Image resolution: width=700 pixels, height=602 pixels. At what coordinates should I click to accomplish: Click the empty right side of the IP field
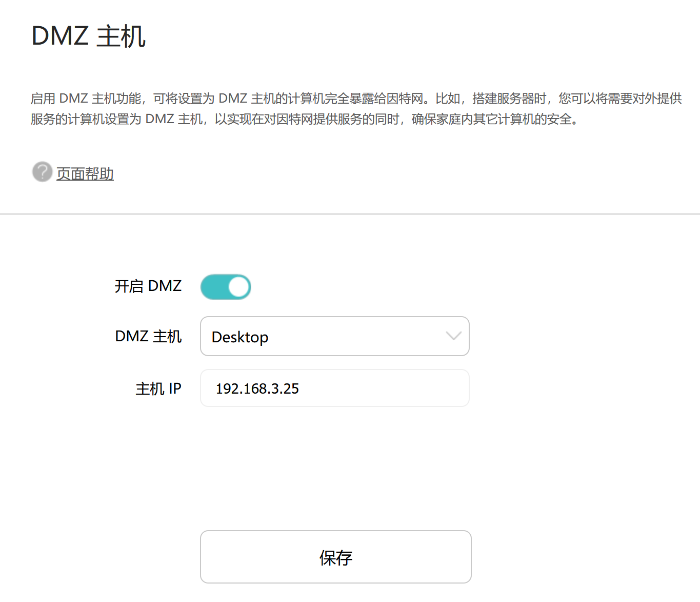pos(410,388)
